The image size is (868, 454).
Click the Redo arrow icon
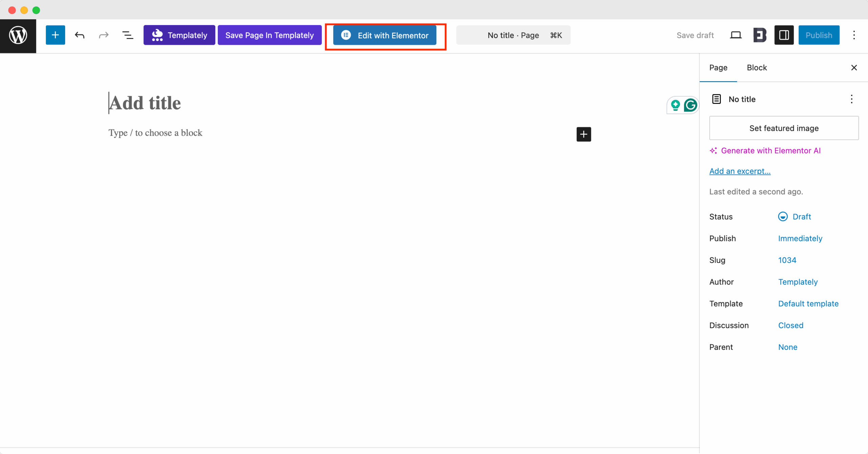(x=103, y=35)
